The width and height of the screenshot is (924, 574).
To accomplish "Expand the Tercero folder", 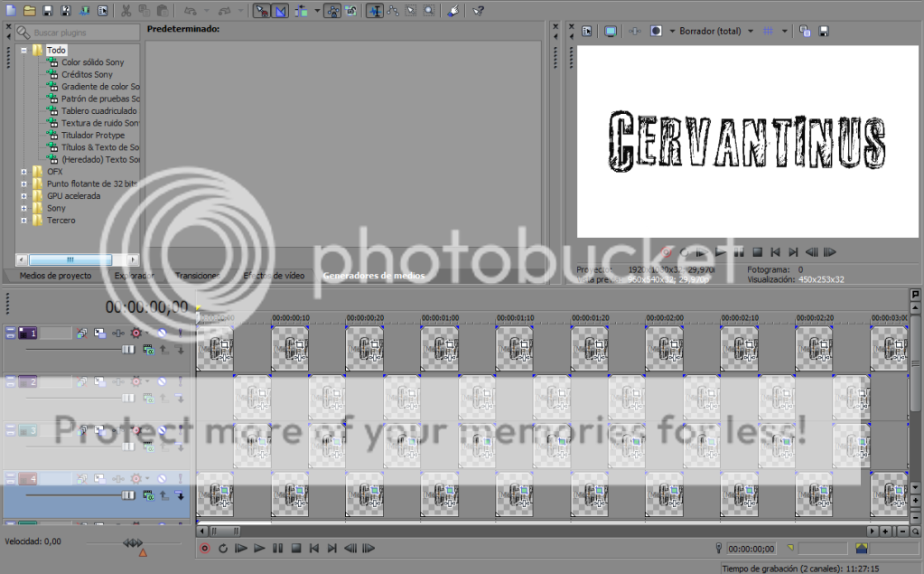I will (24, 221).
